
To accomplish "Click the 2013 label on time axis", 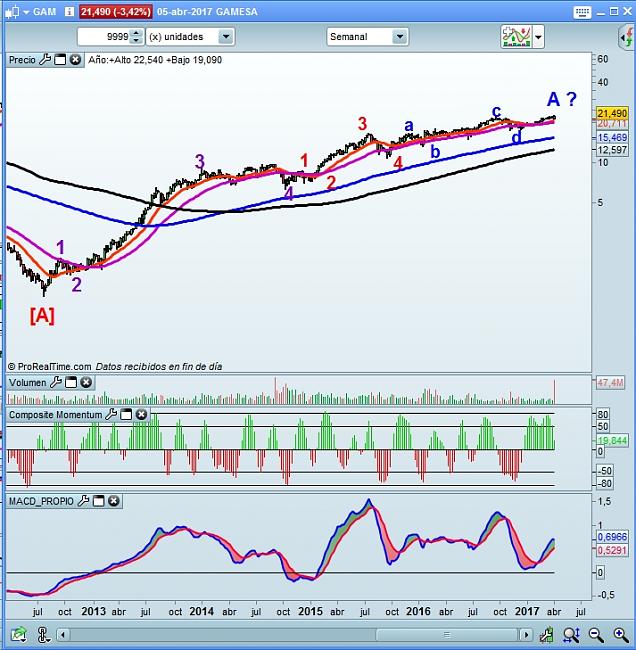I will pyautogui.click(x=93, y=611).
